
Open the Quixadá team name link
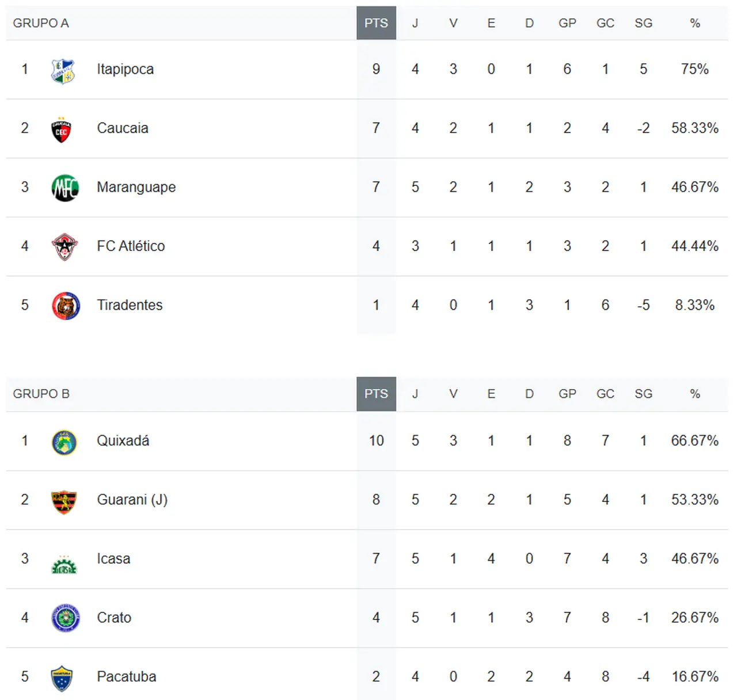pos(123,440)
